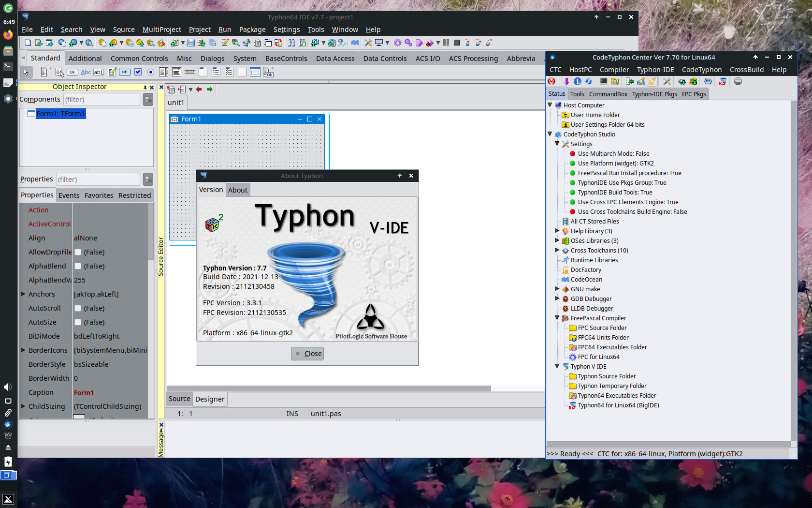This screenshot has width=812, height=508.
Task: Switch to the Tools tab in CodeTyphon Center
Action: click(x=577, y=94)
